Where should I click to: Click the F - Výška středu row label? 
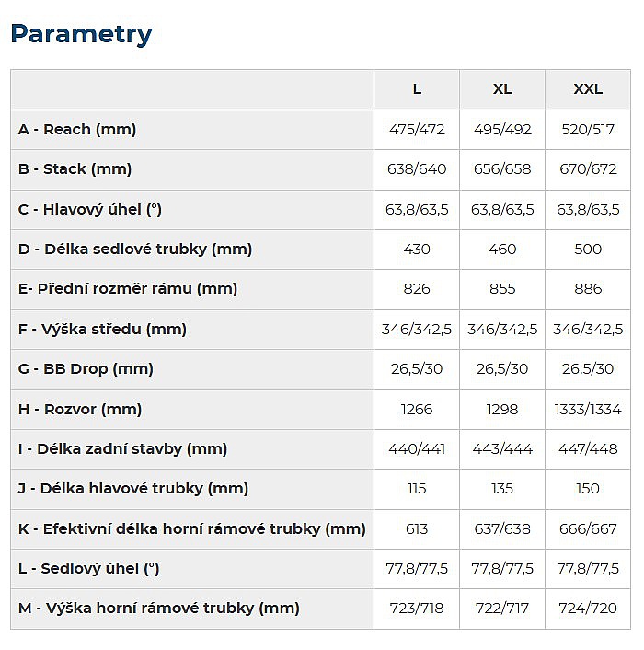(x=102, y=329)
